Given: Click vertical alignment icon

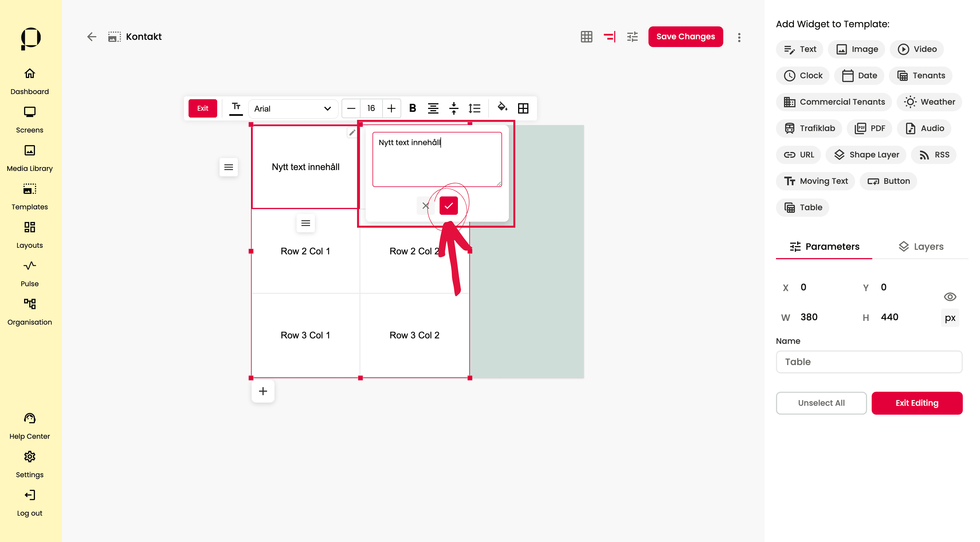Looking at the screenshot, I should click(x=454, y=108).
